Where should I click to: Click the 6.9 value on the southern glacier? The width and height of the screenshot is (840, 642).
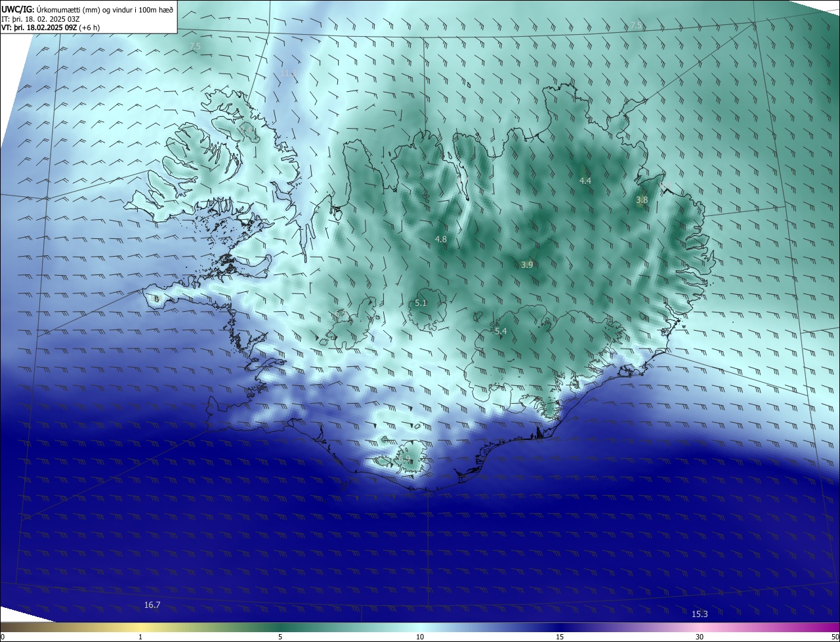pyautogui.click(x=404, y=459)
